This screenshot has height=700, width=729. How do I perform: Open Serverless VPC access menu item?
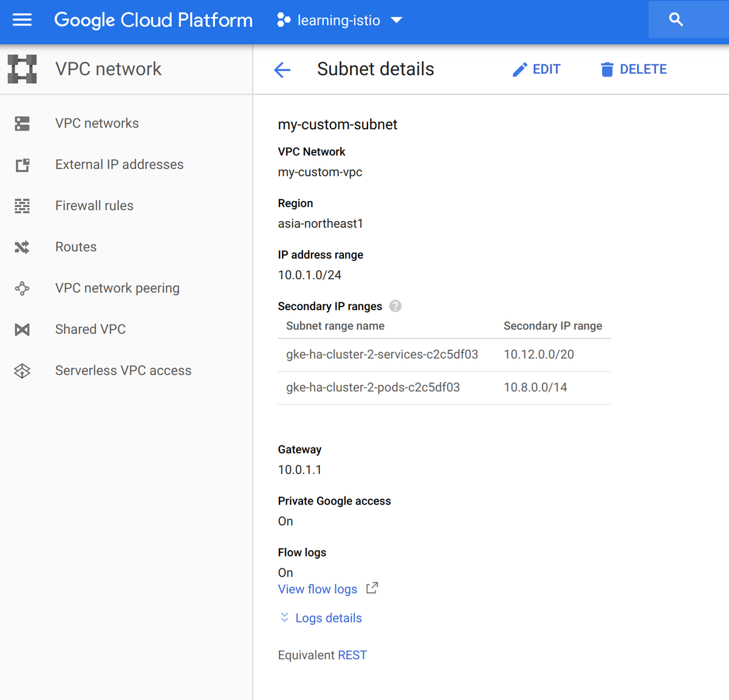123,370
